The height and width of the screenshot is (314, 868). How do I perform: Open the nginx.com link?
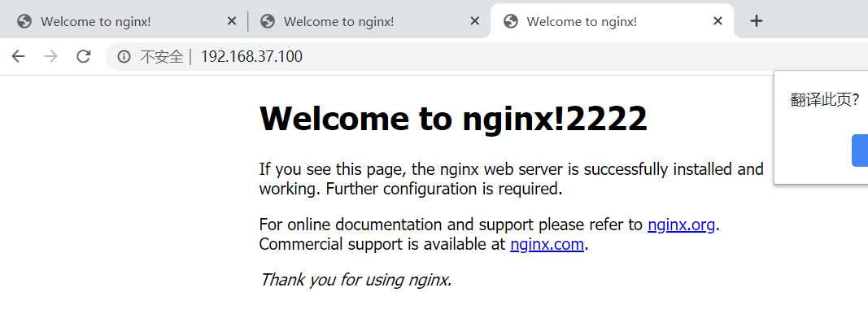coord(547,244)
